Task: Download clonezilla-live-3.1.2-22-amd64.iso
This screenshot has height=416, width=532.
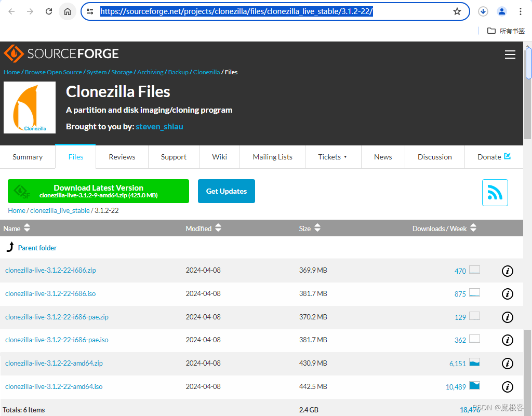Action: coord(54,386)
